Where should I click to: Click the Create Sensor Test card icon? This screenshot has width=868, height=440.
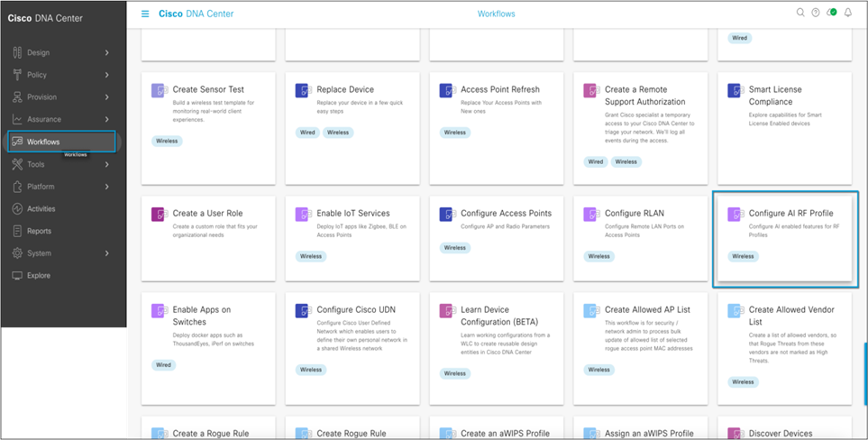[x=160, y=91]
